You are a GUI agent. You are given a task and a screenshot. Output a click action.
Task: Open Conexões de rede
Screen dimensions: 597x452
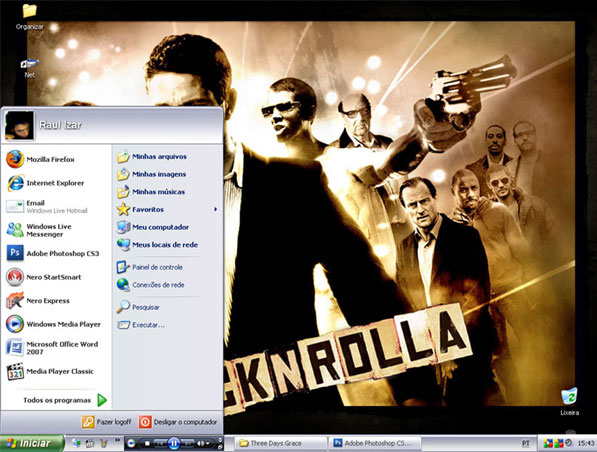coord(150,285)
